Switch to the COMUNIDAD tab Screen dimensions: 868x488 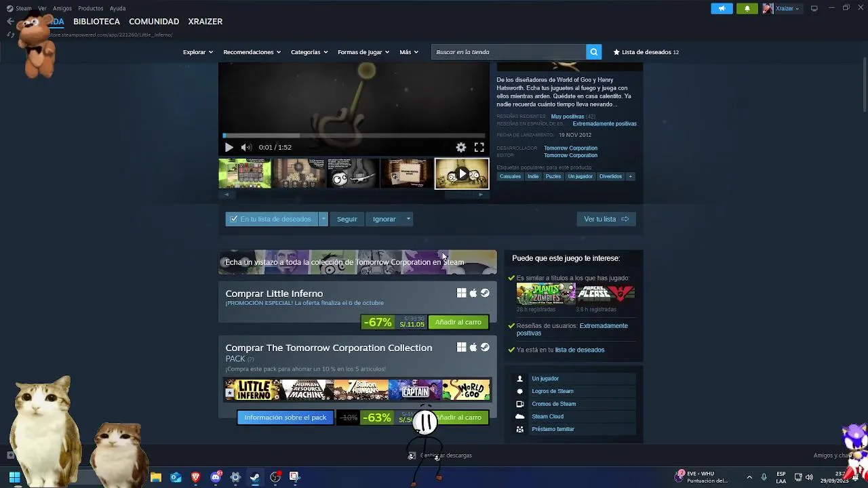[x=154, y=22]
